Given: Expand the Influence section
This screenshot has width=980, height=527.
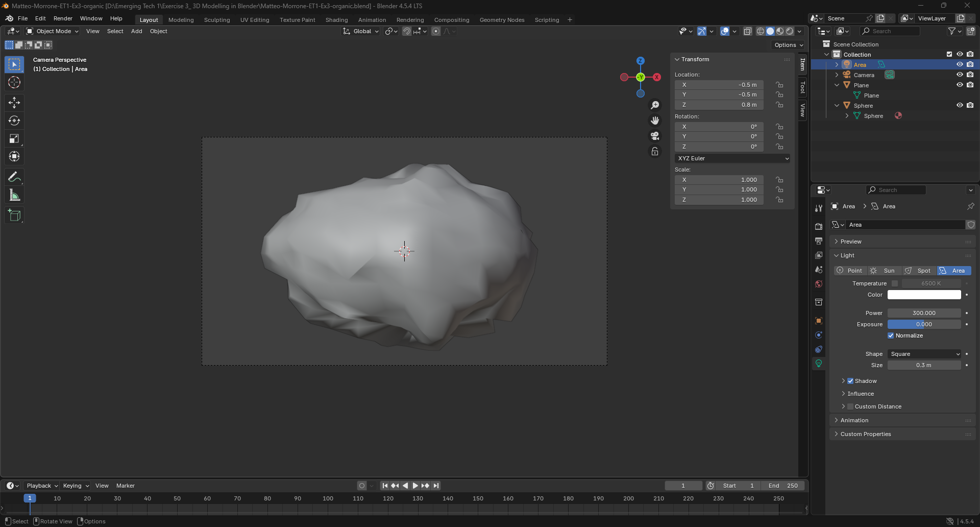Looking at the screenshot, I should pos(861,394).
